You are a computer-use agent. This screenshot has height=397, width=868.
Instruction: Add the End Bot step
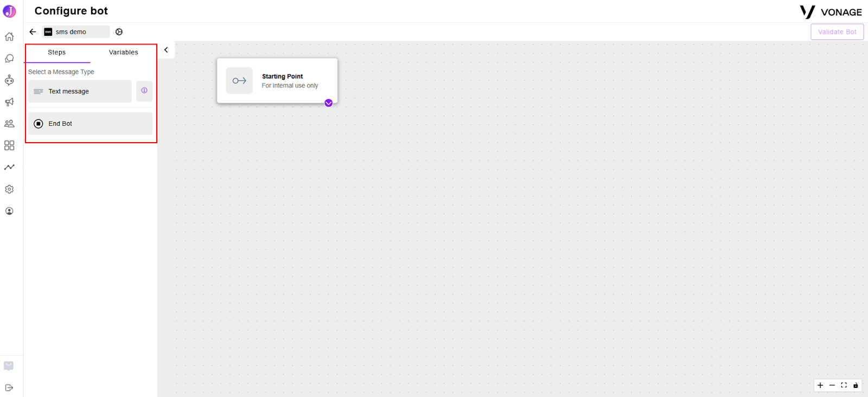[x=90, y=124]
